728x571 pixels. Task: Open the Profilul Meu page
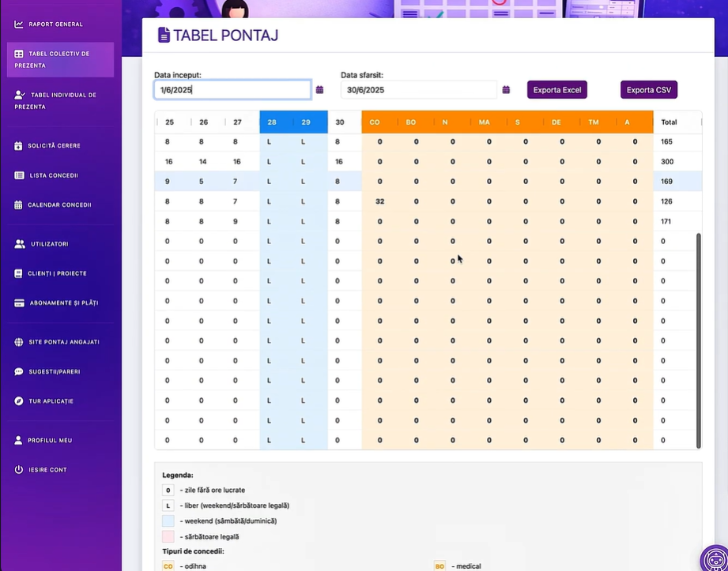click(x=49, y=441)
